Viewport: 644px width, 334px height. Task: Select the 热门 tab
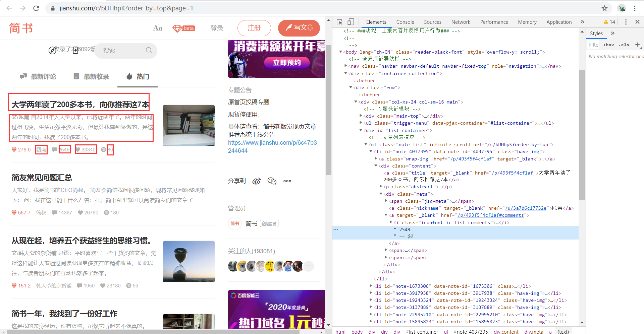[x=138, y=77]
